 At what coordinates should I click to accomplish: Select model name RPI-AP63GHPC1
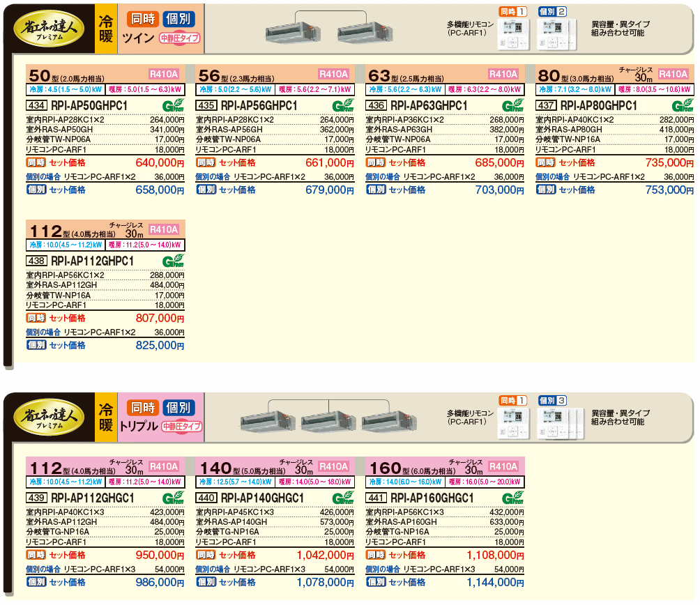click(429, 106)
